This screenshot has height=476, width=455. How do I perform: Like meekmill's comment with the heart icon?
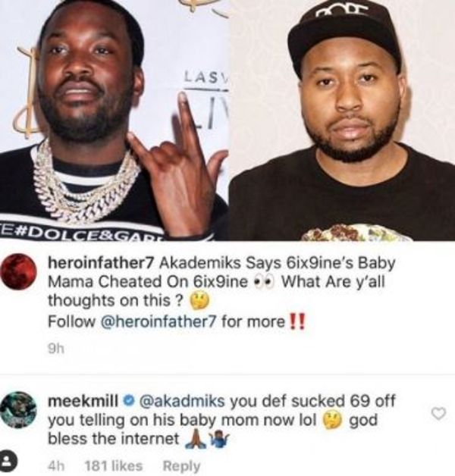[438, 414]
